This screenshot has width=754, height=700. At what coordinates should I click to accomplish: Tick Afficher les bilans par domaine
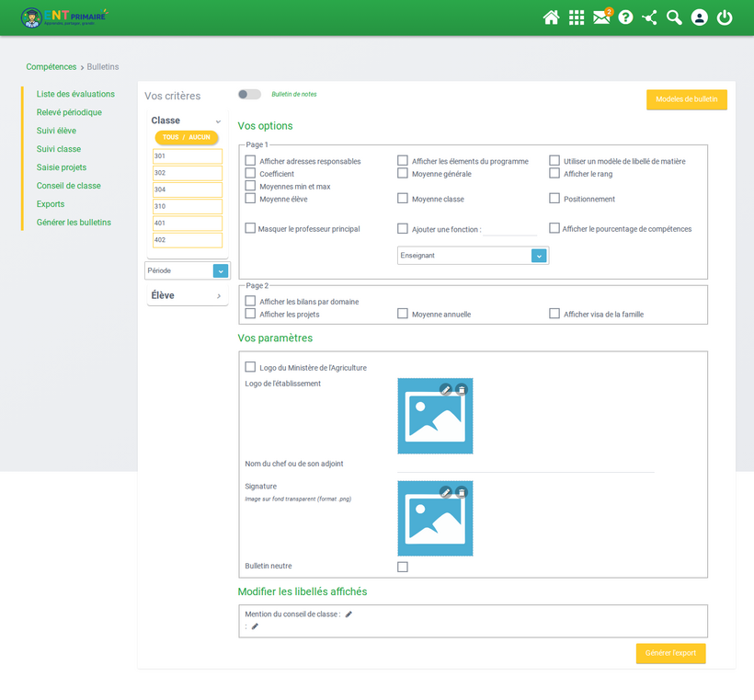coord(250,301)
